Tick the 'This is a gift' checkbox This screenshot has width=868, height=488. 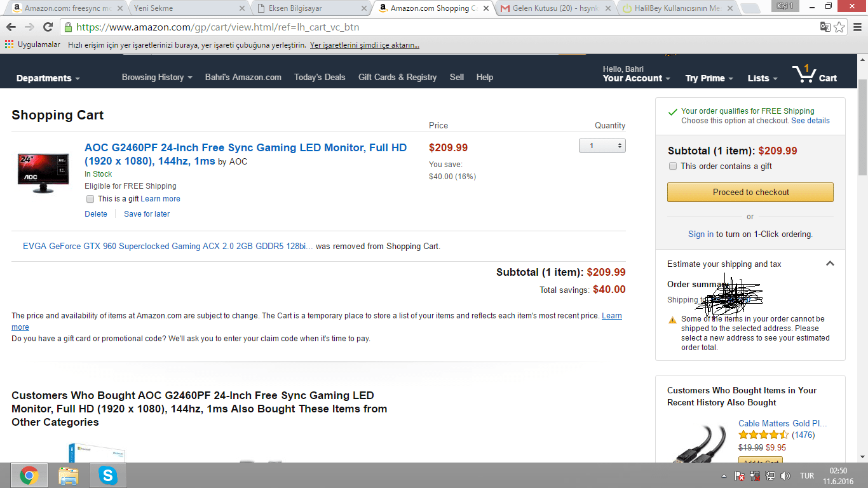(90, 199)
